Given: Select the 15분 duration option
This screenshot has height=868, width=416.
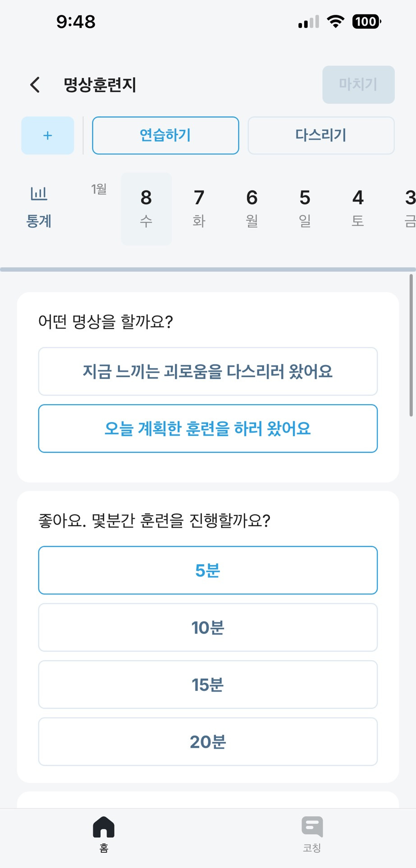Looking at the screenshot, I should tap(208, 685).
